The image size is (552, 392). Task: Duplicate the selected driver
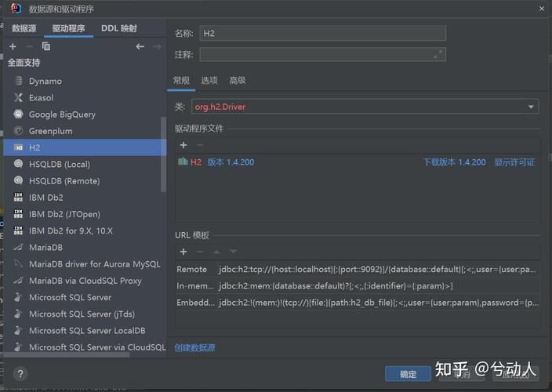(46, 46)
